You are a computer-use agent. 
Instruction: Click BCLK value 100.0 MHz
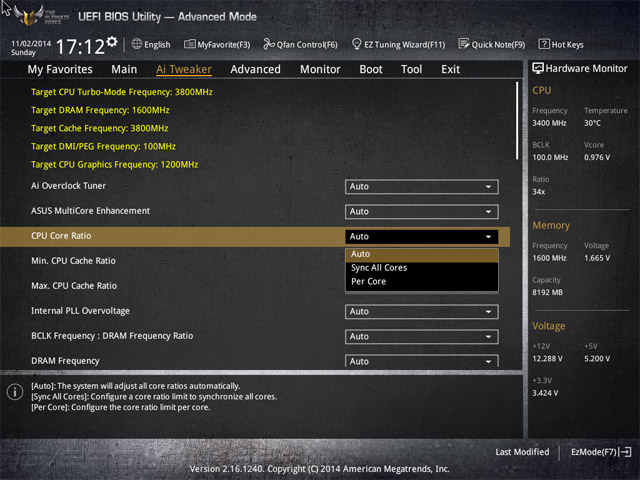tap(550, 158)
